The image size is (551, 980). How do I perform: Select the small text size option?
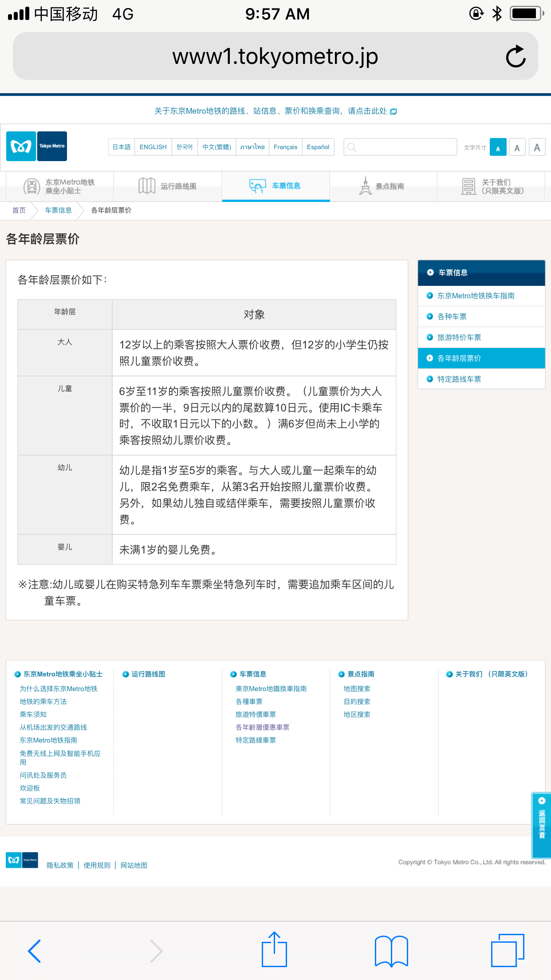498,148
